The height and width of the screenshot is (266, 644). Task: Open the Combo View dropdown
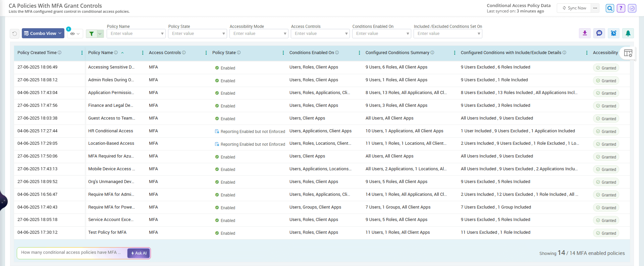pos(43,33)
